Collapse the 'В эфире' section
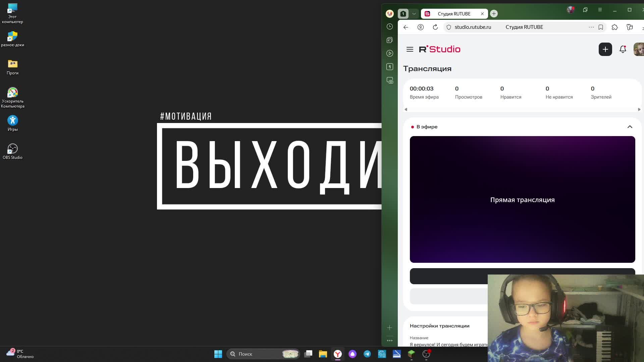 (x=630, y=127)
